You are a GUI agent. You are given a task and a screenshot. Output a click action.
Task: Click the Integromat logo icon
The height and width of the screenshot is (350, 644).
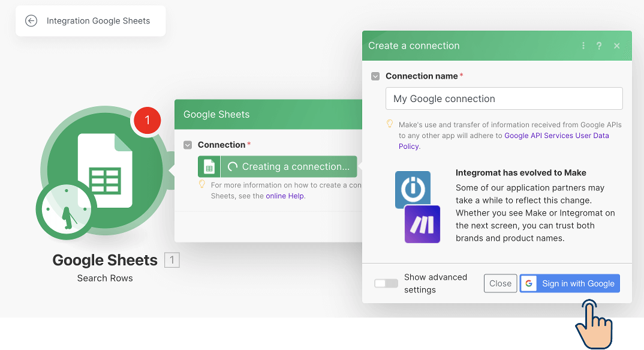point(413,190)
